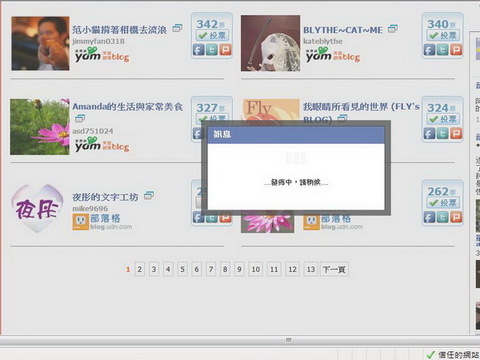Viewport: 480px width, 360px height.
Task: Click the jimmyfan0318 blog avatar thumbnail
Action: tap(40, 43)
